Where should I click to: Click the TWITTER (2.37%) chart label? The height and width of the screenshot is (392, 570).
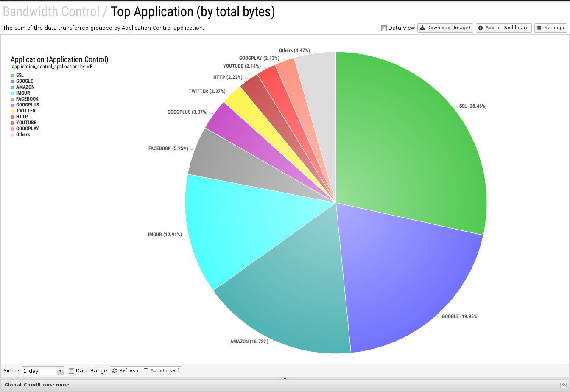[x=207, y=91]
